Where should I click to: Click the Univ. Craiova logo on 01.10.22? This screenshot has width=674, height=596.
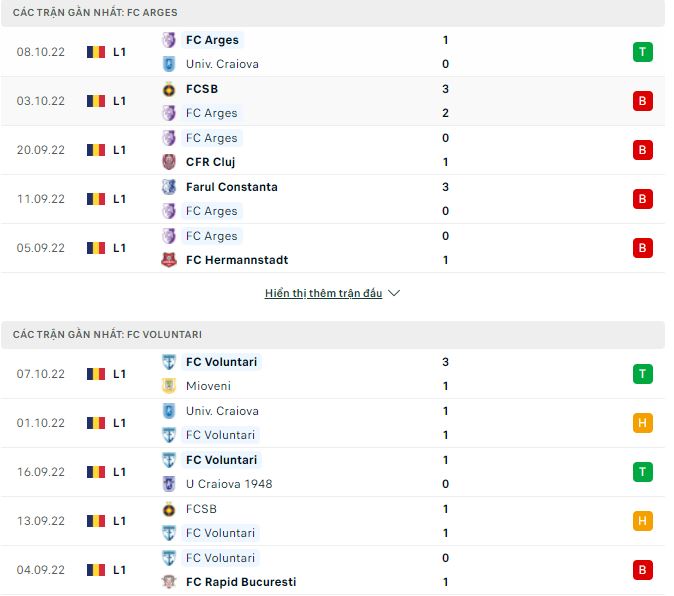tap(169, 411)
